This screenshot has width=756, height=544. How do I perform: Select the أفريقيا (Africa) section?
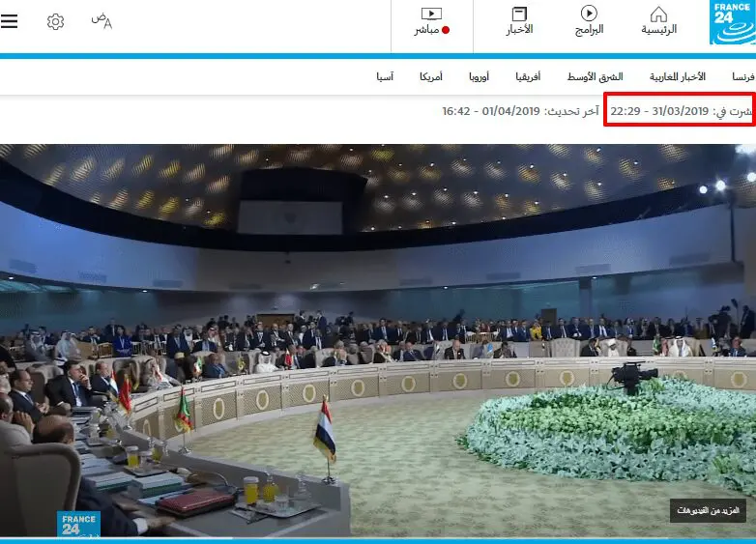click(x=528, y=76)
